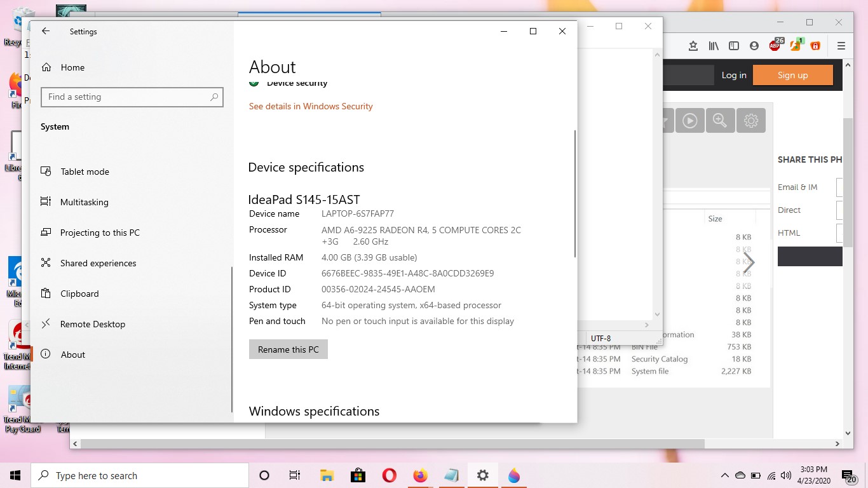Click the Flash video downloader extension icon
This screenshot has height=488, width=868.
[796, 45]
